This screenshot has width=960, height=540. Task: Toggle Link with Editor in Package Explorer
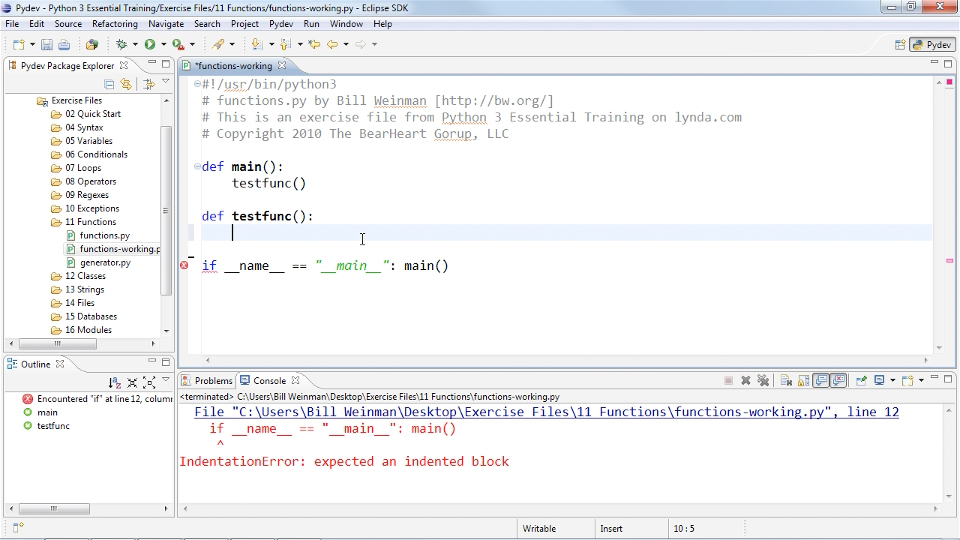[x=126, y=84]
